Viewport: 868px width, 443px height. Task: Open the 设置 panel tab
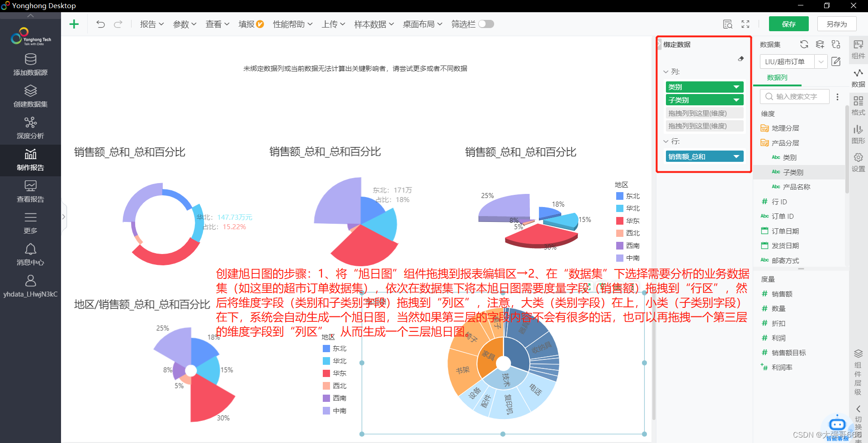[x=858, y=163]
